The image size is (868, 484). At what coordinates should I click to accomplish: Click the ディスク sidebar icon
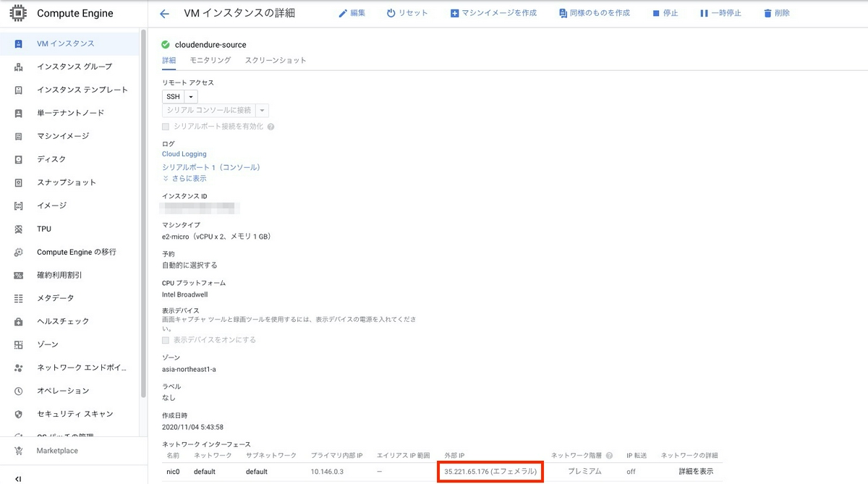(19, 159)
